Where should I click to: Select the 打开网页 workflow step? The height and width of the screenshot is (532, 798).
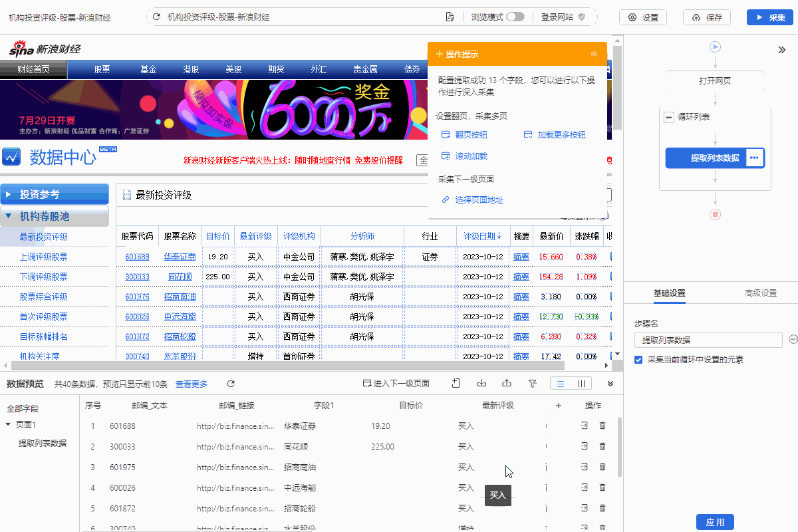point(715,81)
